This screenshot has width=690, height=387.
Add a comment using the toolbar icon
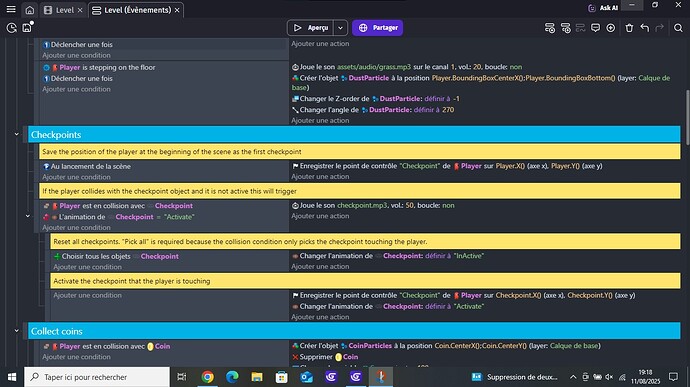(x=595, y=28)
